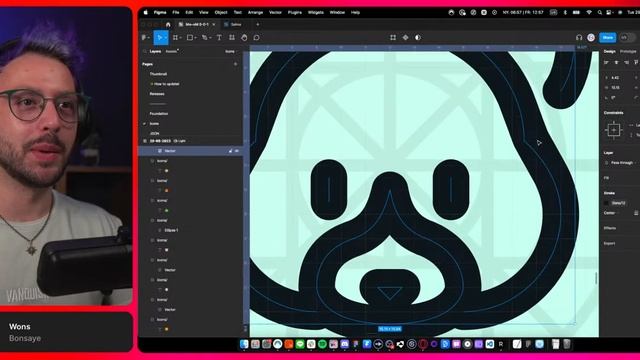Image resolution: width=640 pixels, height=360 pixels.
Task: Toggle visibility of selected Vector layer
Action: (x=237, y=151)
